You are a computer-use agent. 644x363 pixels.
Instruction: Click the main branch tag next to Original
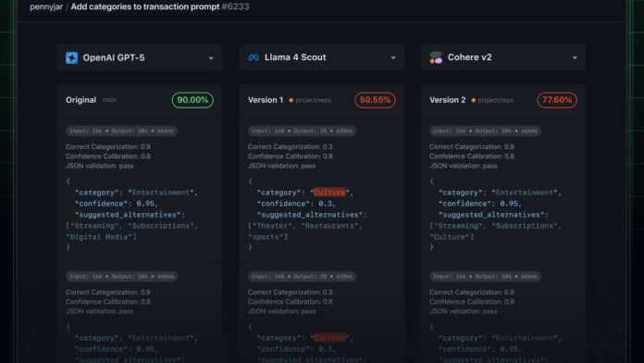pos(109,100)
